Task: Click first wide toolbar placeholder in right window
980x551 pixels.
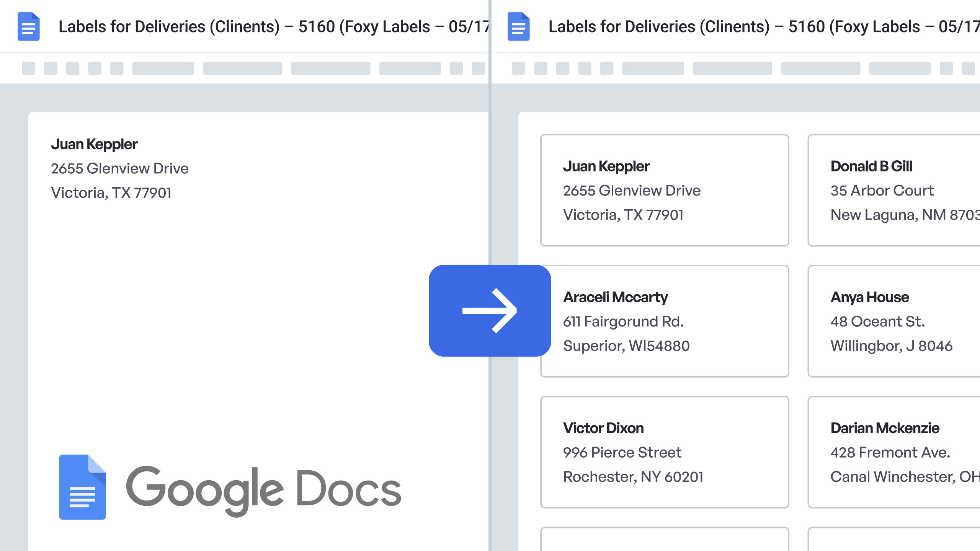Action: click(x=653, y=68)
